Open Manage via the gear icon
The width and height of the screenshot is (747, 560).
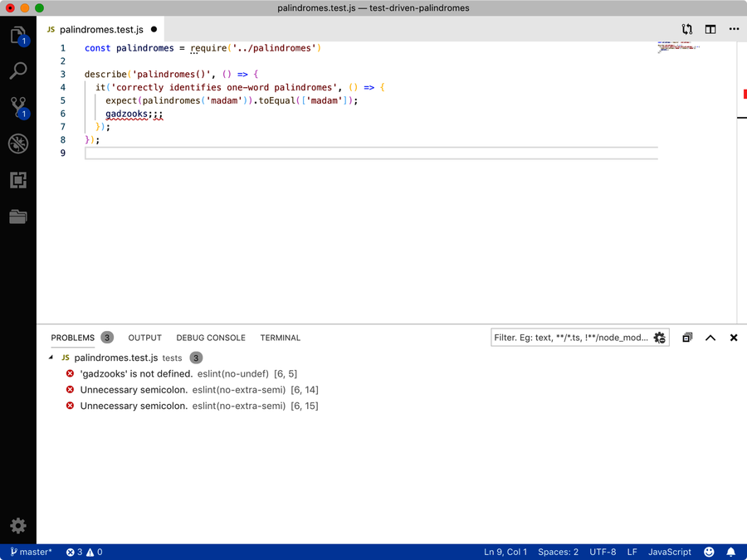18,525
